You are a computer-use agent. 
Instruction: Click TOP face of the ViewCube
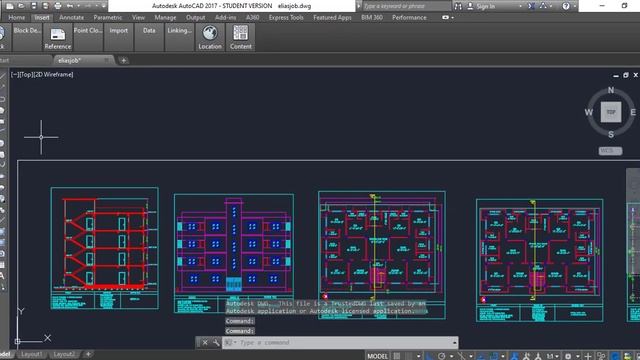(611, 112)
